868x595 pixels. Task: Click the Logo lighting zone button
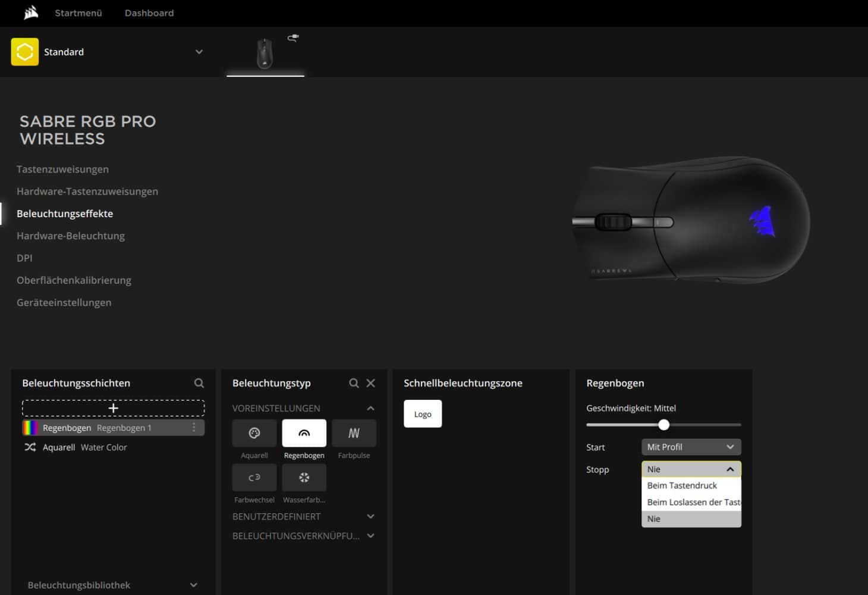(x=423, y=414)
